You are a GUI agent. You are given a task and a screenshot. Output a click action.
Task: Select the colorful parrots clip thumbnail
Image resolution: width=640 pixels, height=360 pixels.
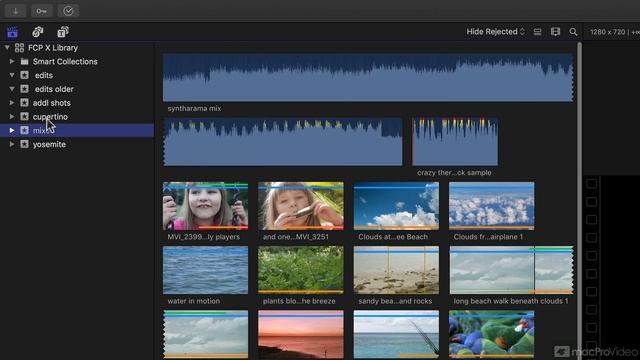point(491,334)
